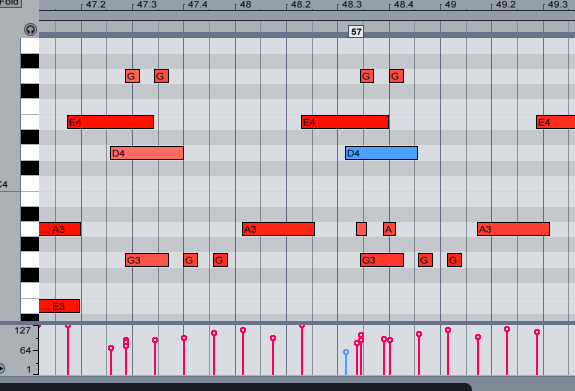
Task: Toggle the headphone preview icon
Action: click(x=30, y=30)
